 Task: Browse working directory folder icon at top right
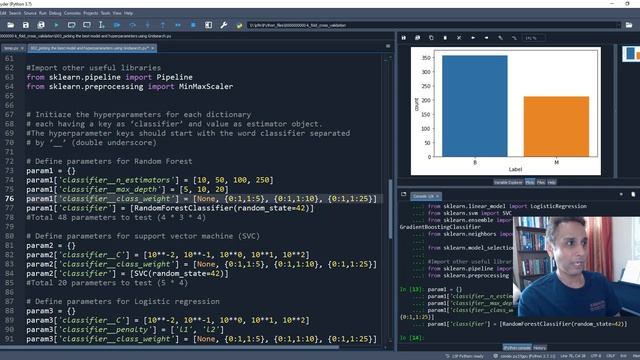coord(629,25)
